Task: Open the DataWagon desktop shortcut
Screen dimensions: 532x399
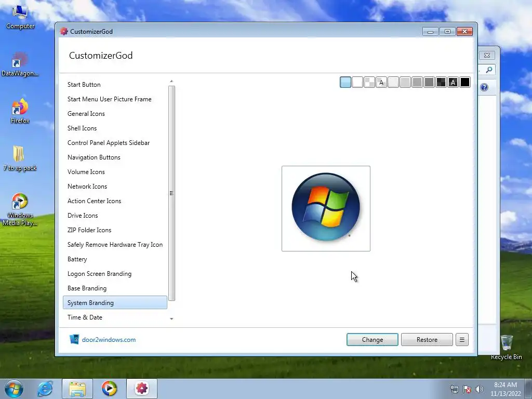Action: point(20,64)
